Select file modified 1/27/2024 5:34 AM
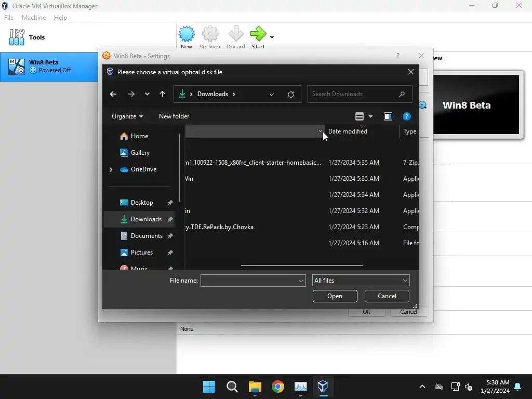532x399 pixels. click(302, 195)
